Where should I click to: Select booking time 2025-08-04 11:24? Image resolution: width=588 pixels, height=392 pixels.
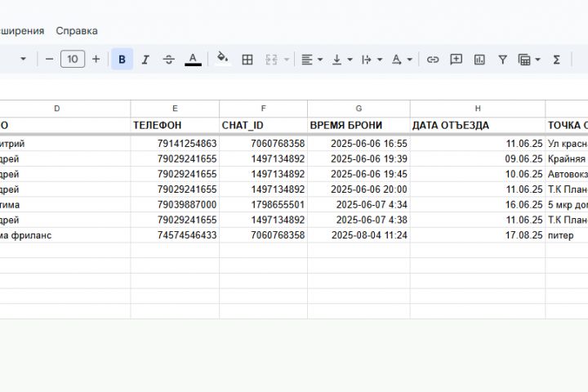pos(359,235)
